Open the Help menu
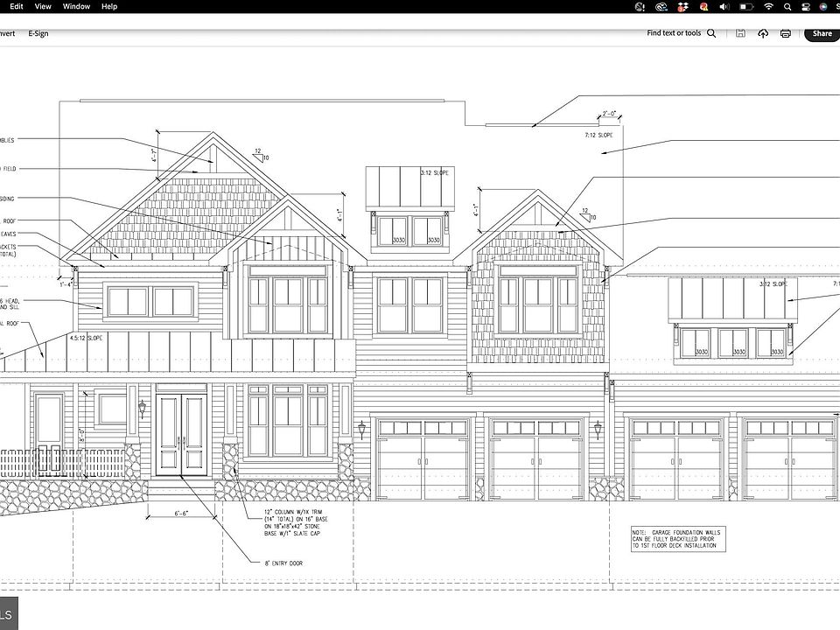This screenshot has height=630, width=840. (109, 6)
